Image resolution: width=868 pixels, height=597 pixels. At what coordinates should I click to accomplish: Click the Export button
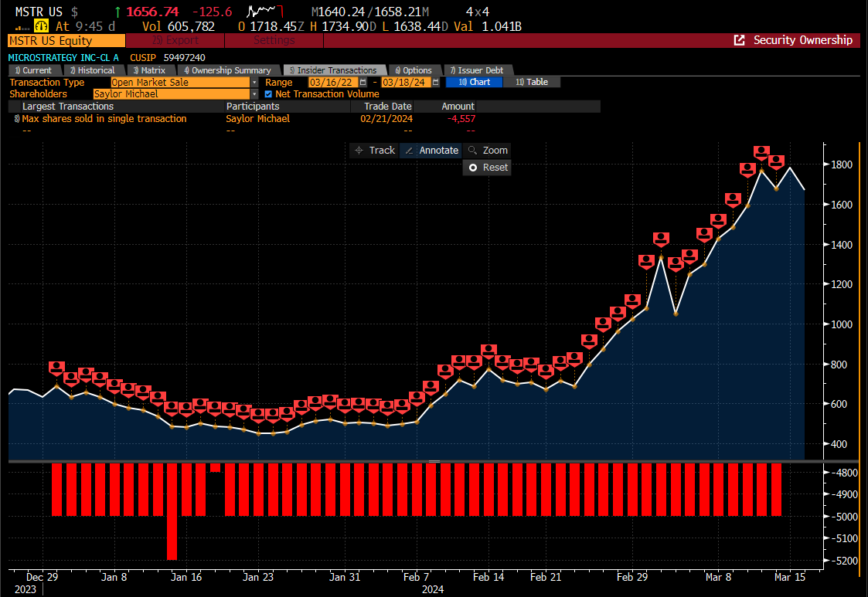pos(175,40)
